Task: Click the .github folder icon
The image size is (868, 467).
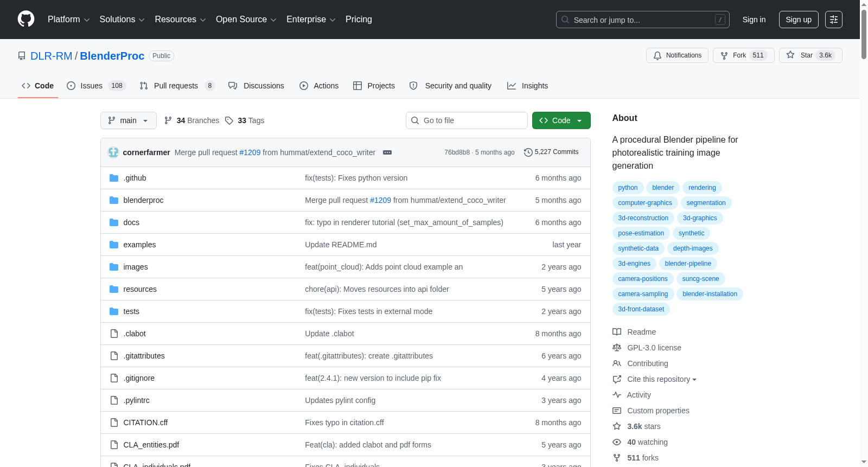Action: tap(114, 178)
